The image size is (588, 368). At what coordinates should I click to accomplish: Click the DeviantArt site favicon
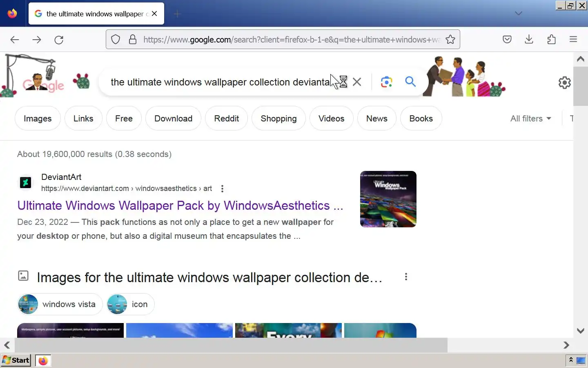pos(26,182)
